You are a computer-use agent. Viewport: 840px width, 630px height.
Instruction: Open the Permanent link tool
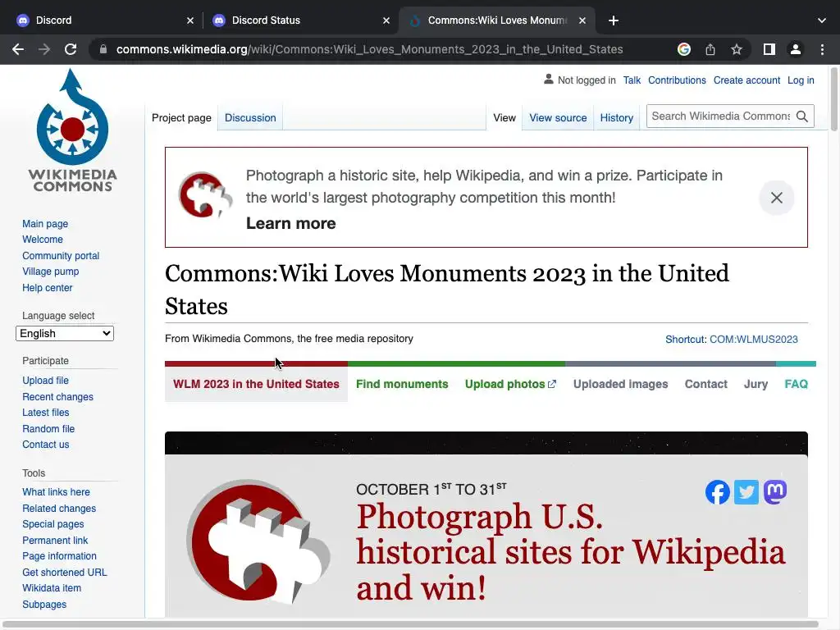click(x=55, y=541)
